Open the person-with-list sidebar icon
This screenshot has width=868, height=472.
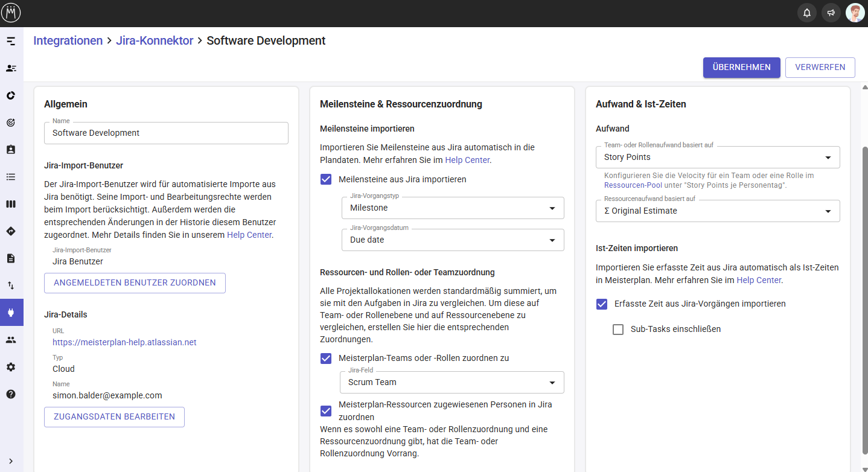coord(11,68)
